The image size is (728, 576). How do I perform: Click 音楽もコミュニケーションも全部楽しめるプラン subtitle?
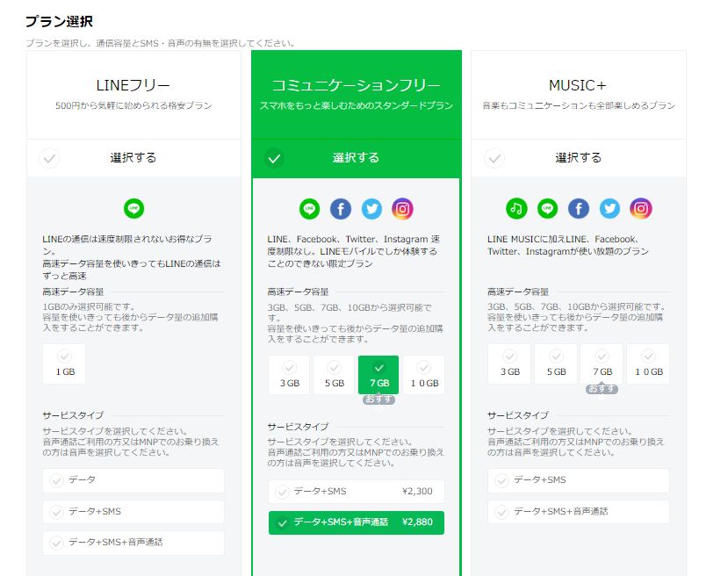(x=579, y=106)
